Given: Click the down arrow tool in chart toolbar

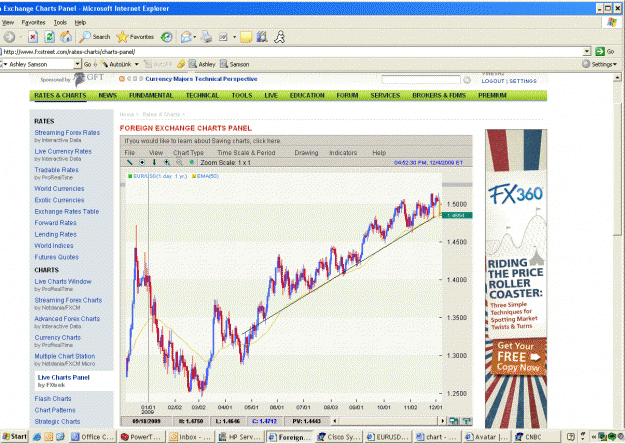Looking at the screenshot, I should [154, 162].
